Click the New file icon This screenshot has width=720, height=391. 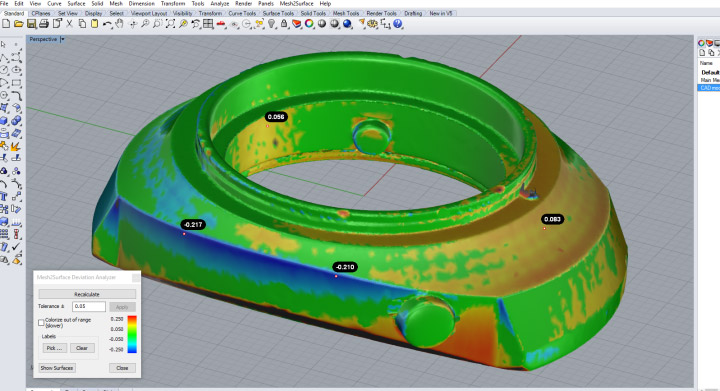(6, 24)
